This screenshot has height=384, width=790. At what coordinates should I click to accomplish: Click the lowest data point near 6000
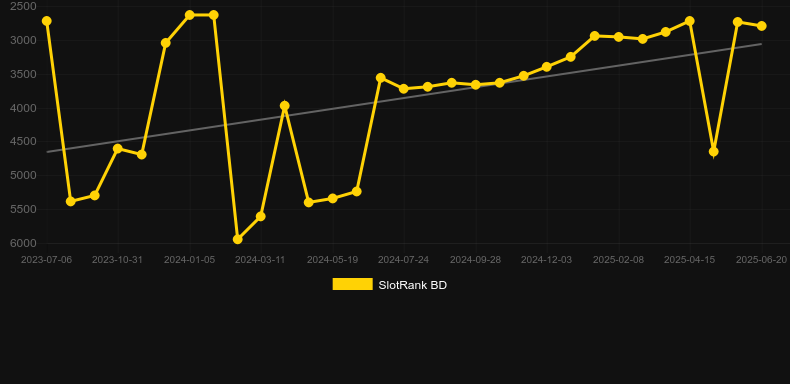238,239
